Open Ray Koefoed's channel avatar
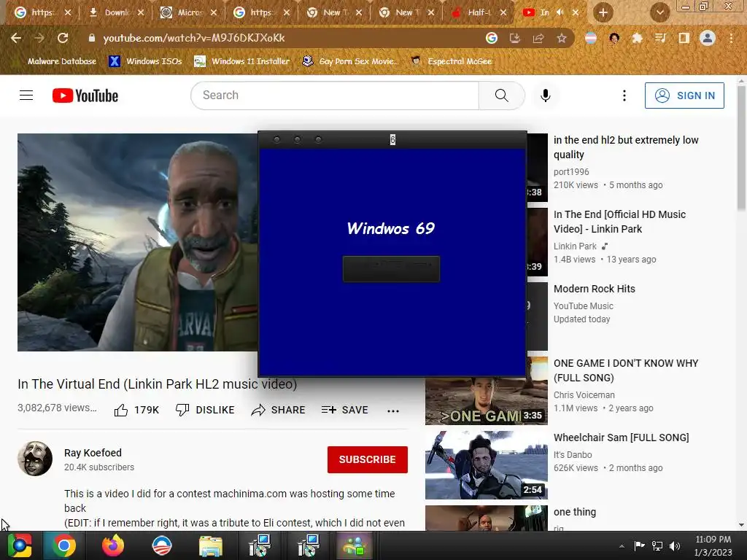 pyautogui.click(x=35, y=459)
